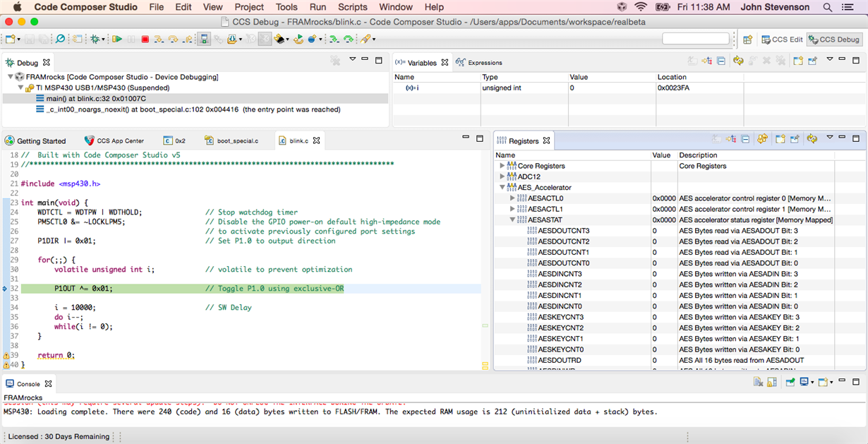Collapse the AESASTAT register

[513, 220]
